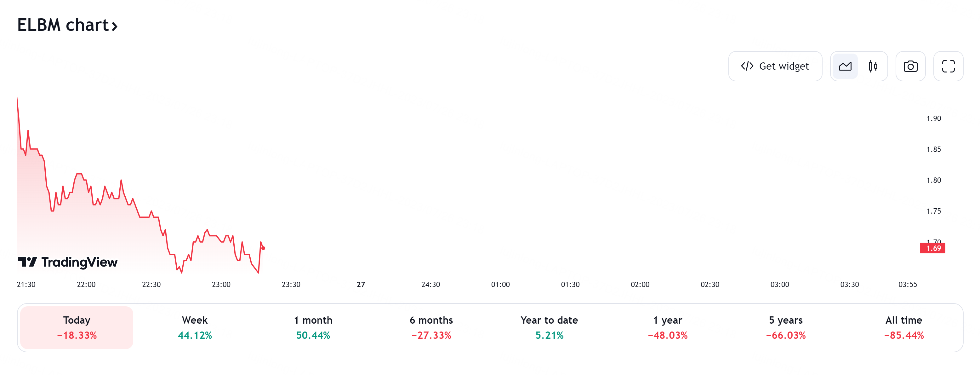Viewport: 980px width, 375px height.
Task: Switch to candlestick chart view
Action: pyautogui.click(x=873, y=66)
